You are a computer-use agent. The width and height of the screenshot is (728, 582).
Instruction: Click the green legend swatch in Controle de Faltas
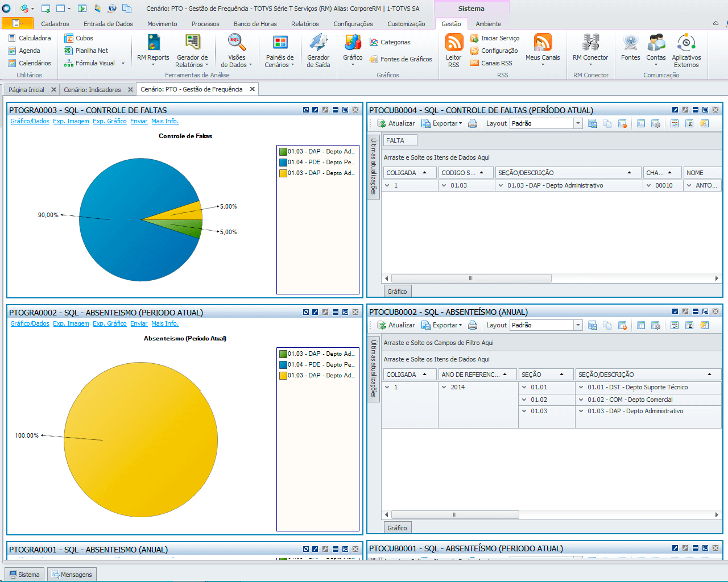point(283,151)
